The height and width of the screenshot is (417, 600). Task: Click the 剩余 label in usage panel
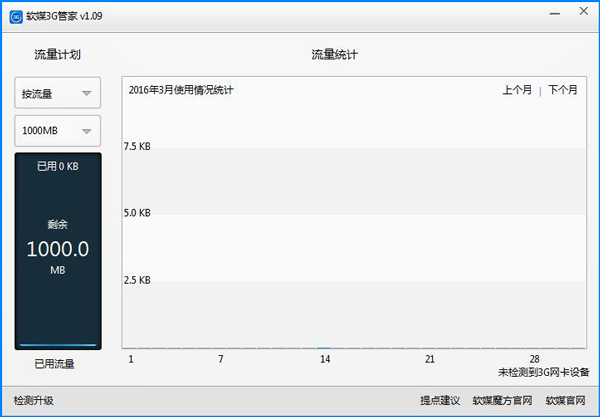[x=58, y=224]
